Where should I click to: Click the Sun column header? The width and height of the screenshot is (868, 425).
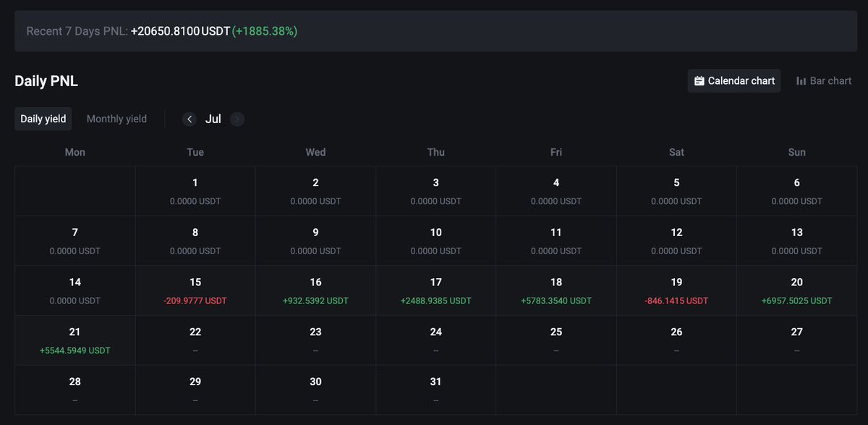pos(796,152)
